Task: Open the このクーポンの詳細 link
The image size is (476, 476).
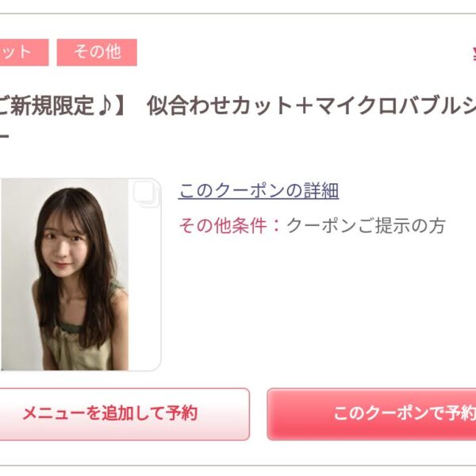Action: [x=259, y=190]
